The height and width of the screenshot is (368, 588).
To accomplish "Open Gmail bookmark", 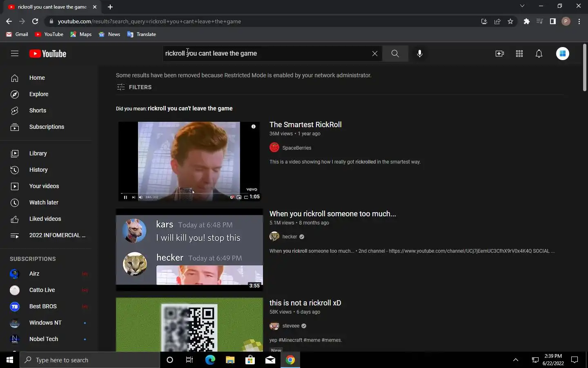I will pyautogui.click(x=17, y=34).
